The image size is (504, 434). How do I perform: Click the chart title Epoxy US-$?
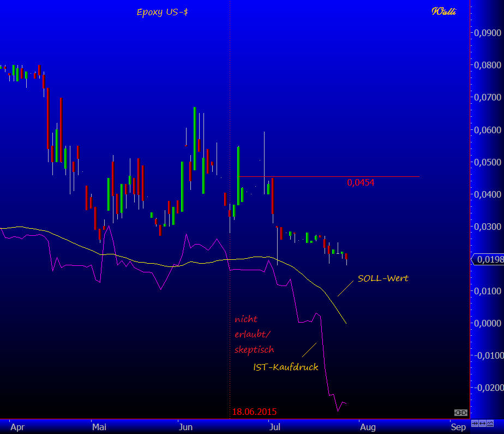coord(163,12)
